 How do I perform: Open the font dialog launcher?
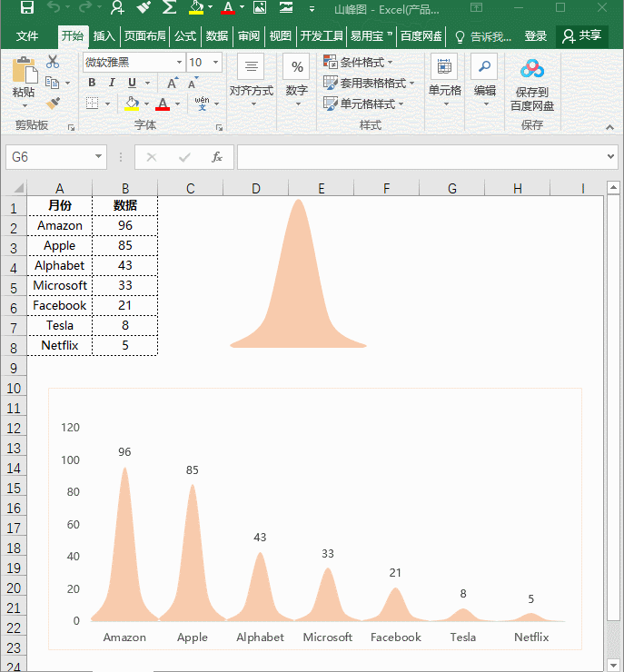coord(219,127)
